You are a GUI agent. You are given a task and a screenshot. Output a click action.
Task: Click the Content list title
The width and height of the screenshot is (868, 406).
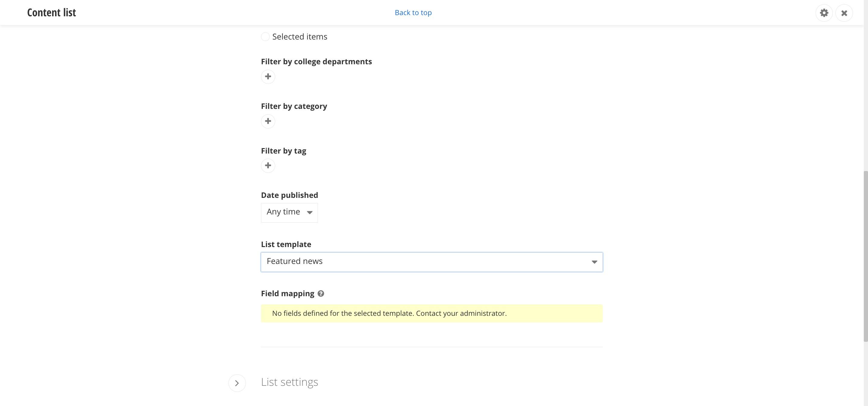coord(52,12)
